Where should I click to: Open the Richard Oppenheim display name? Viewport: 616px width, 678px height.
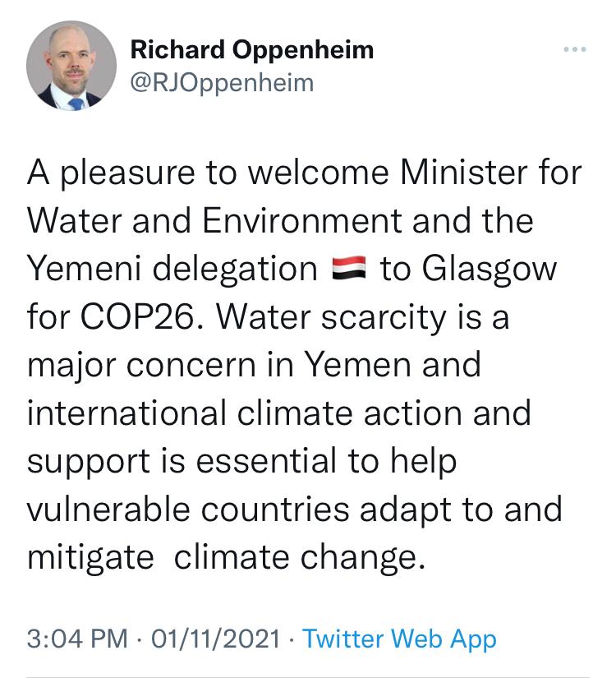[x=252, y=50]
